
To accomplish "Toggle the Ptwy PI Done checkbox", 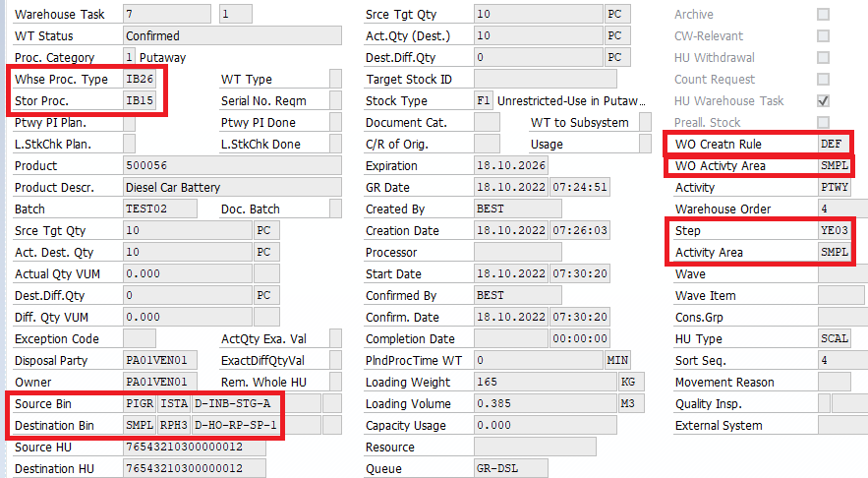I will pyautogui.click(x=335, y=122).
